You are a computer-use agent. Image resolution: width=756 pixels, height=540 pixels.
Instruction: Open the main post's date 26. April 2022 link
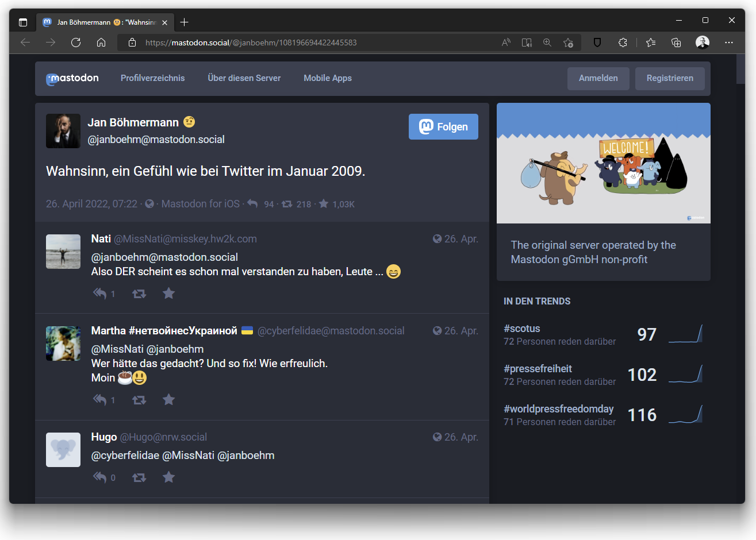(91, 204)
